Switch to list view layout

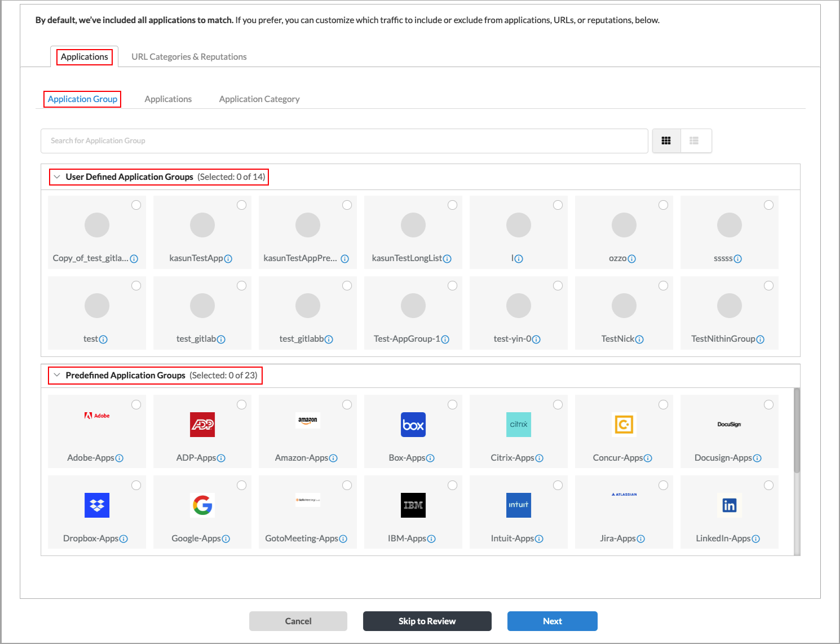click(696, 140)
